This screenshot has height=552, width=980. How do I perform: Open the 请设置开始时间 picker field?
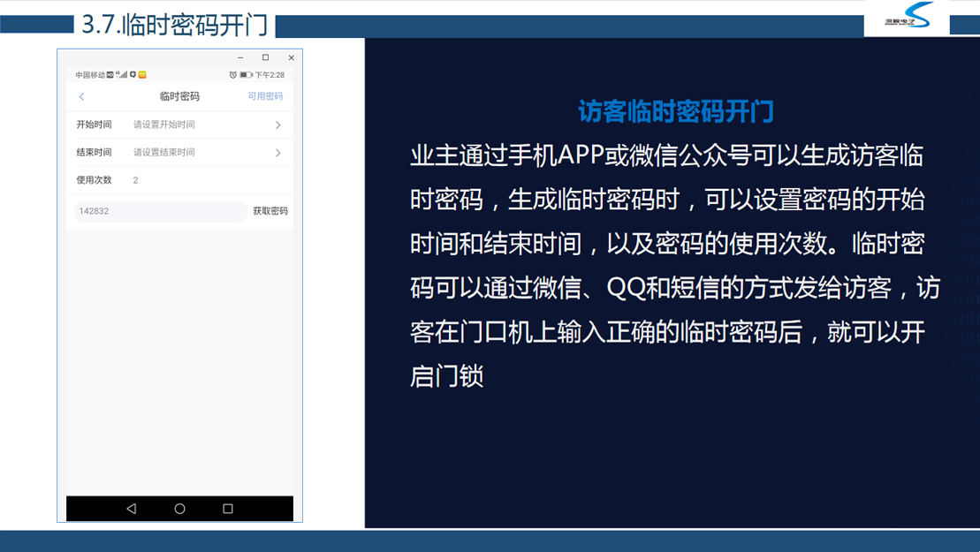(164, 125)
